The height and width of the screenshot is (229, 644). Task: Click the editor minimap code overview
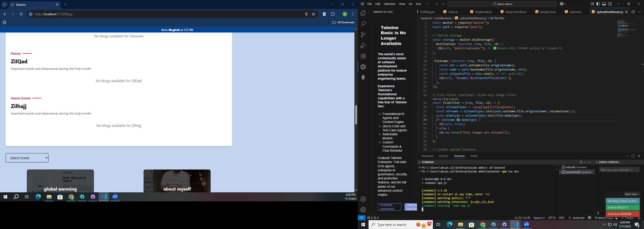point(627,29)
